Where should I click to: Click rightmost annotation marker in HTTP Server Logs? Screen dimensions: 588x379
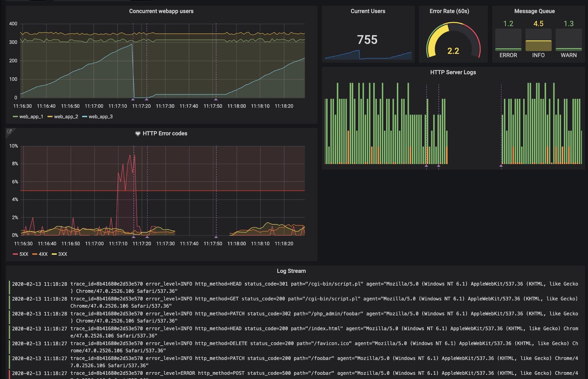[x=501, y=166]
